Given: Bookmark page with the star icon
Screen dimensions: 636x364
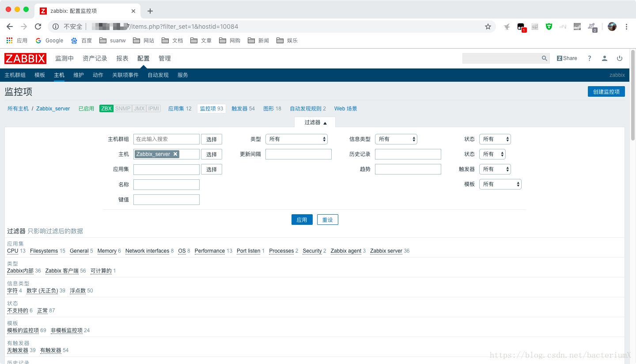Looking at the screenshot, I should point(488,27).
